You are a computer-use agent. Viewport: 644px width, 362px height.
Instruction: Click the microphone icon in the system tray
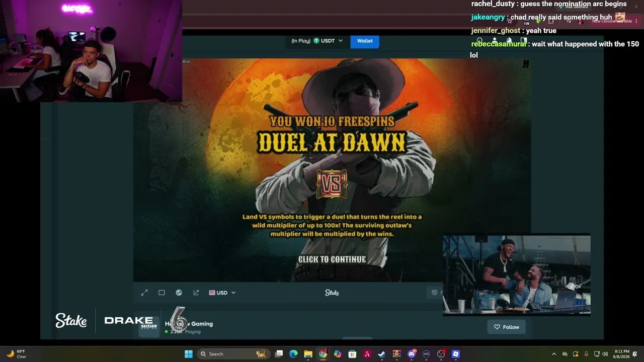586,354
